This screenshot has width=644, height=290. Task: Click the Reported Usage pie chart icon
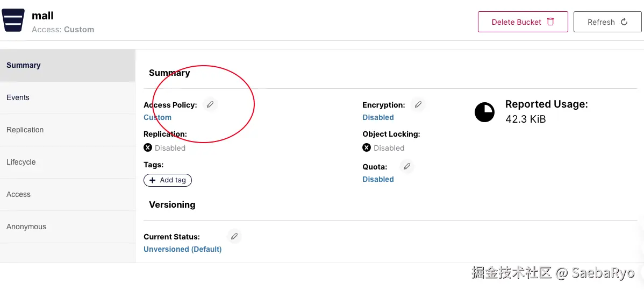point(484,112)
